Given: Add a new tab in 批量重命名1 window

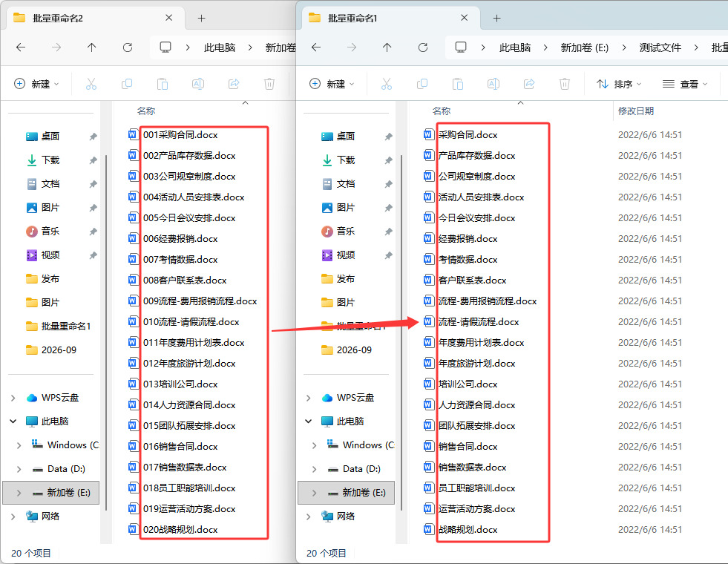Looking at the screenshot, I should point(496,18).
